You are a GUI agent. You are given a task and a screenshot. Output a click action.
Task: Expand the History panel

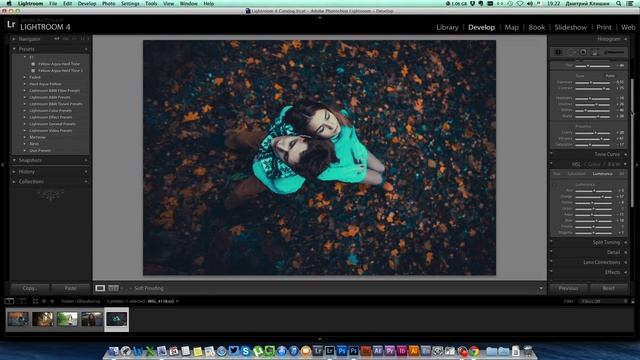click(14, 172)
